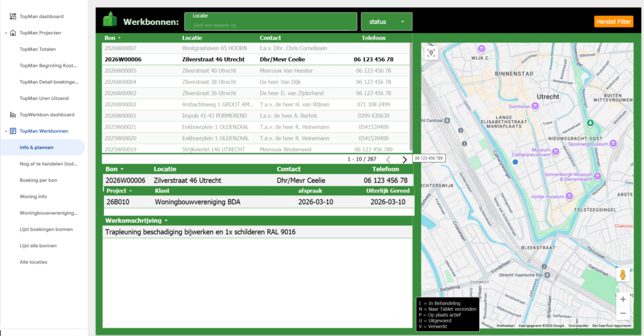Collapse the TopMan Werkbonnen tree section

[x=6, y=131]
